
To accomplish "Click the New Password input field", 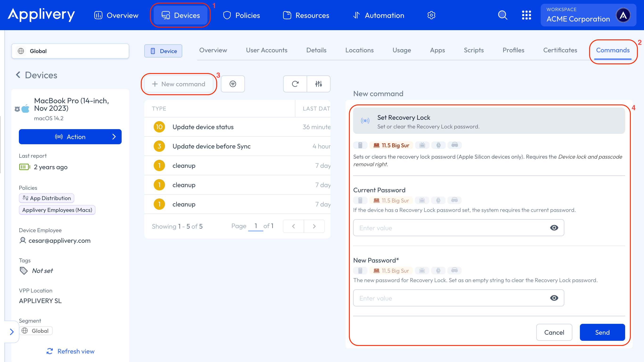I will 458,298.
